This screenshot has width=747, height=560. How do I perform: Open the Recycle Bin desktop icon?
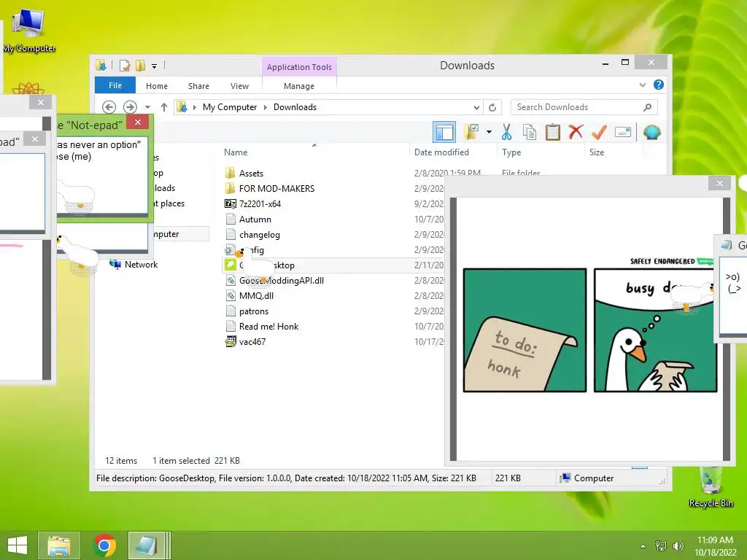click(x=711, y=486)
